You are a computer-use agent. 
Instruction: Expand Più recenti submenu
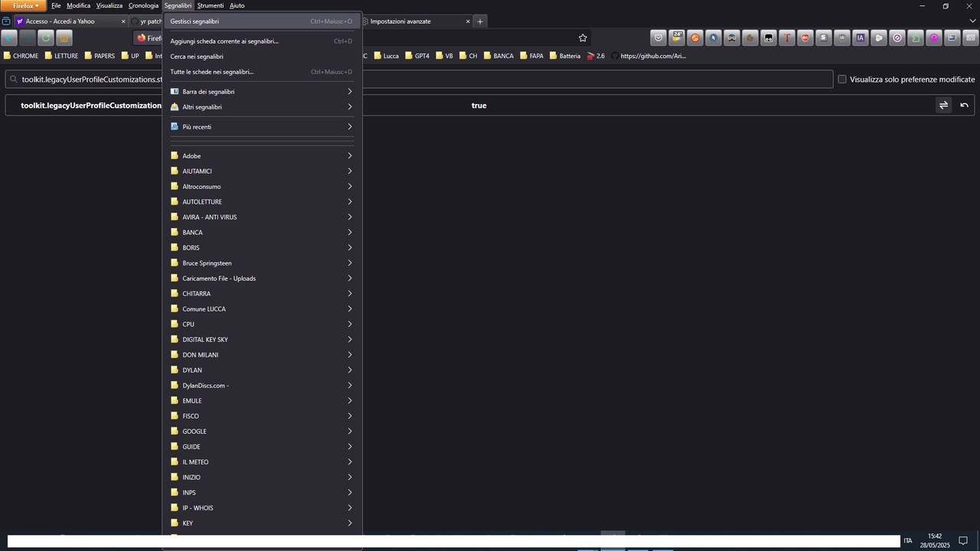262,126
